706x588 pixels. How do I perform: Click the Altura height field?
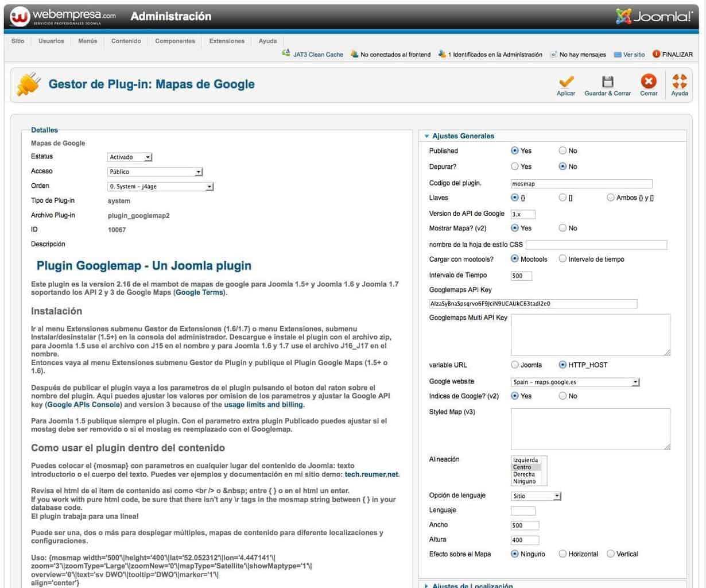525,540
